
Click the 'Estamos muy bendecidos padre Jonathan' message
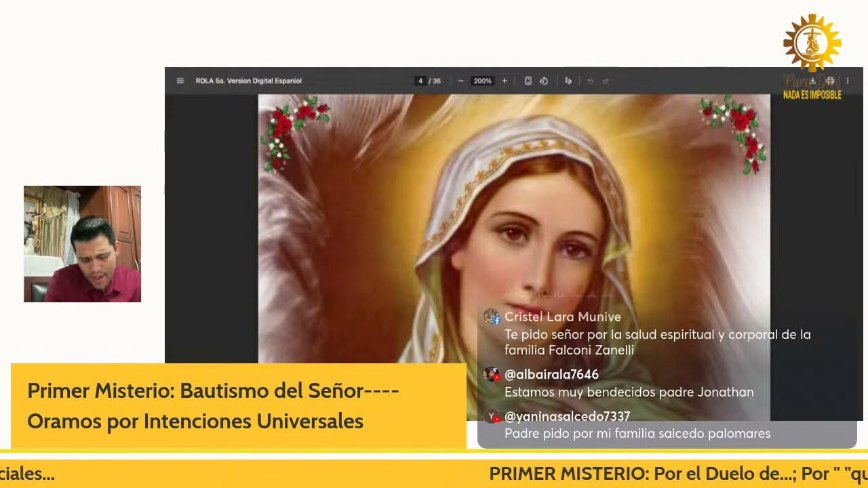pos(629,392)
